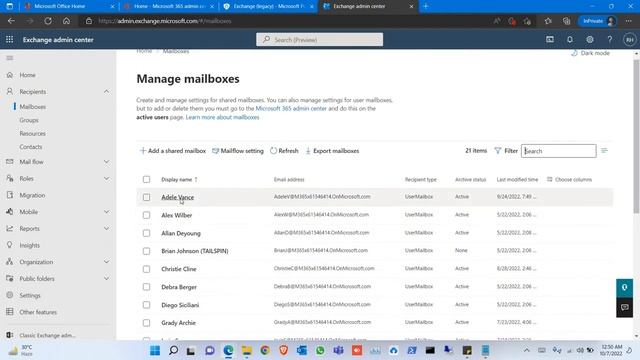Image resolution: width=640 pixels, height=360 pixels.
Task: Open Other features in sidebar
Action: point(38,312)
